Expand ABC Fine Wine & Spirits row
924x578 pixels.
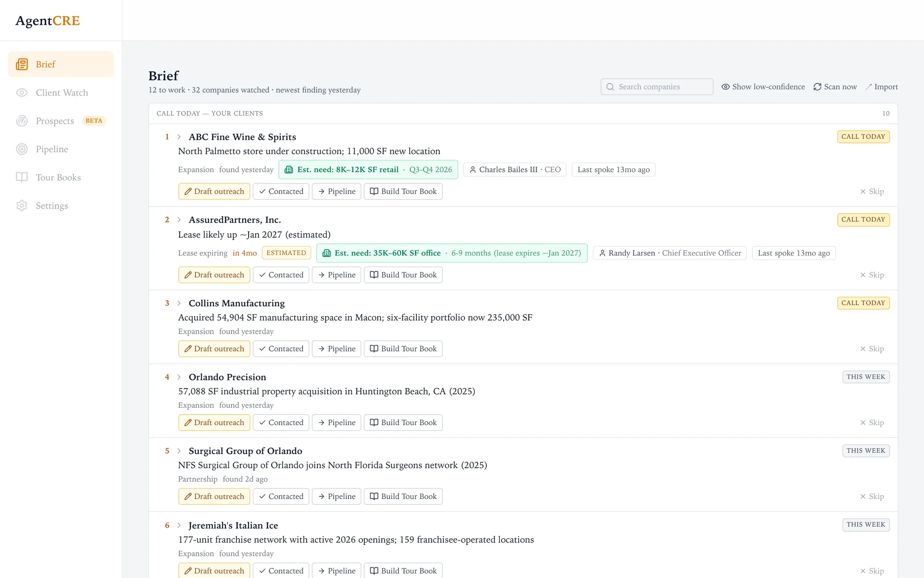(179, 137)
